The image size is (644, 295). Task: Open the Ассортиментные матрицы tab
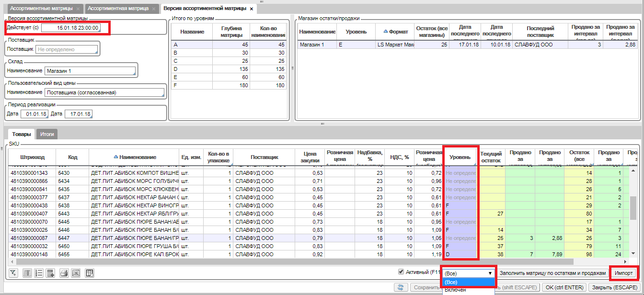[42, 9]
